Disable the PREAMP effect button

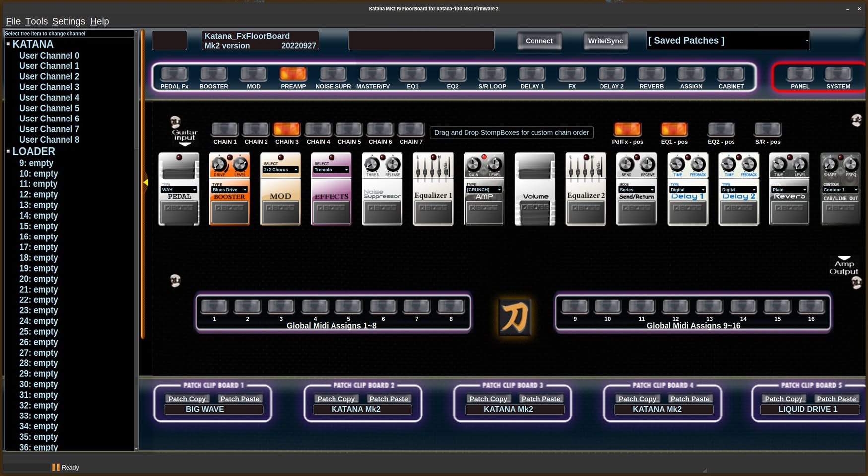[x=293, y=74]
